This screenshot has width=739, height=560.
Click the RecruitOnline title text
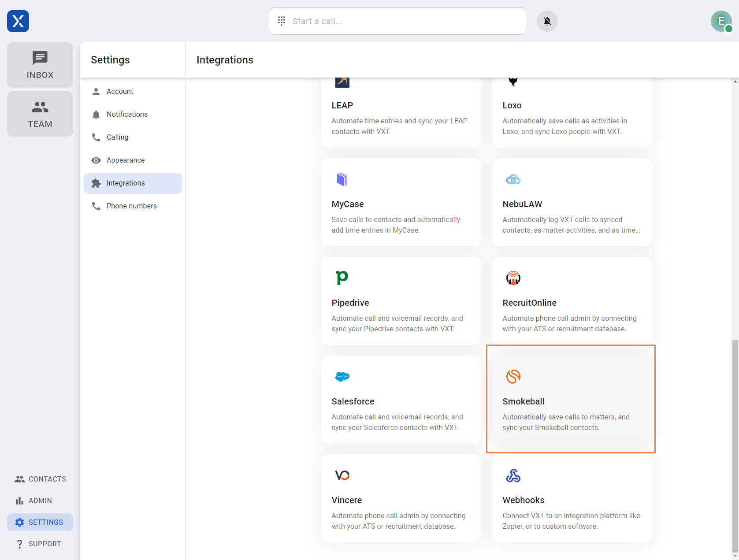click(x=530, y=303)
